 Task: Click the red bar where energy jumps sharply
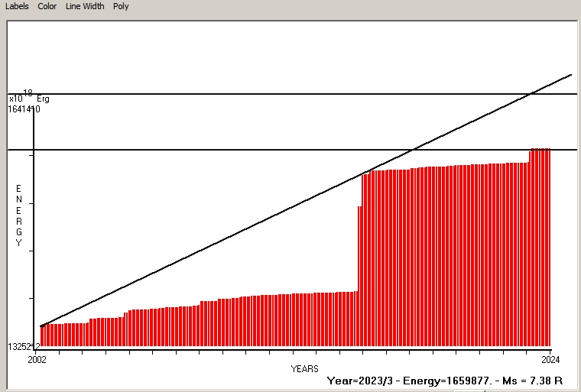(x=359, y=275)
